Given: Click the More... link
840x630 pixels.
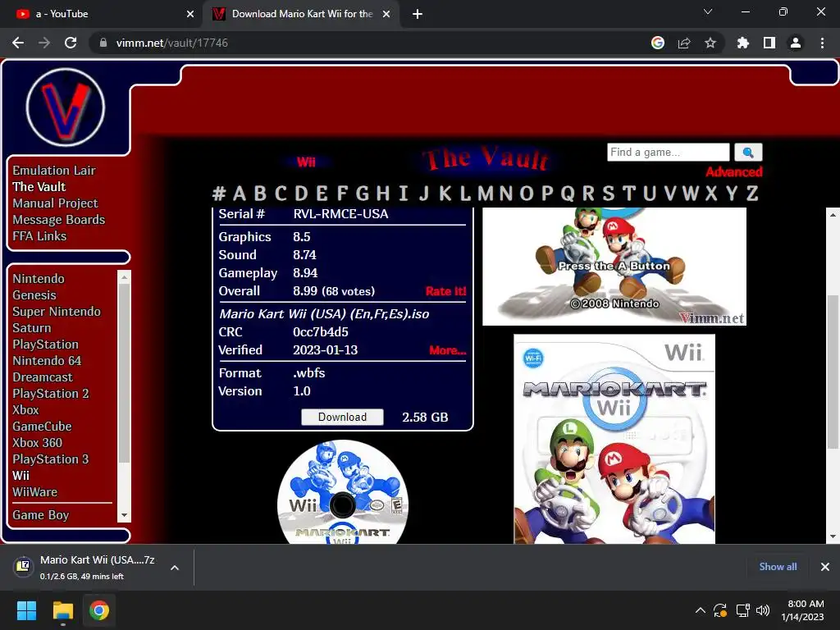Looking at the screenshot, I should click(x=447, y=350).
